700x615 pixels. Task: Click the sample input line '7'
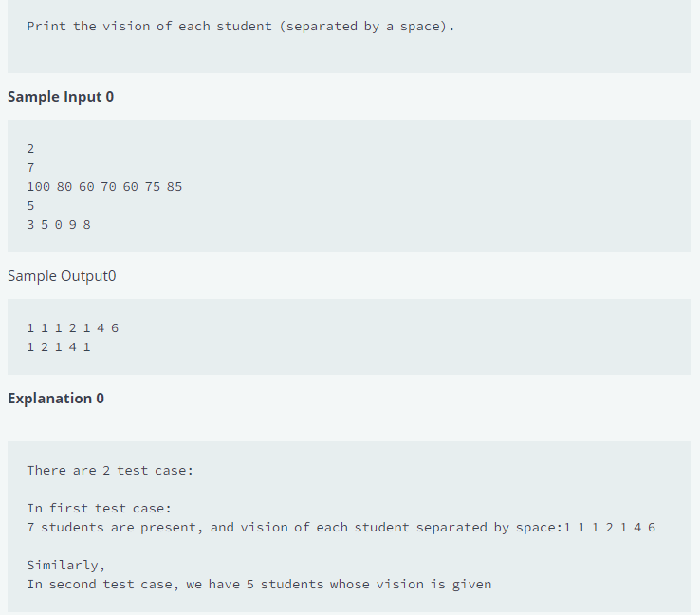tap(30, 167)
